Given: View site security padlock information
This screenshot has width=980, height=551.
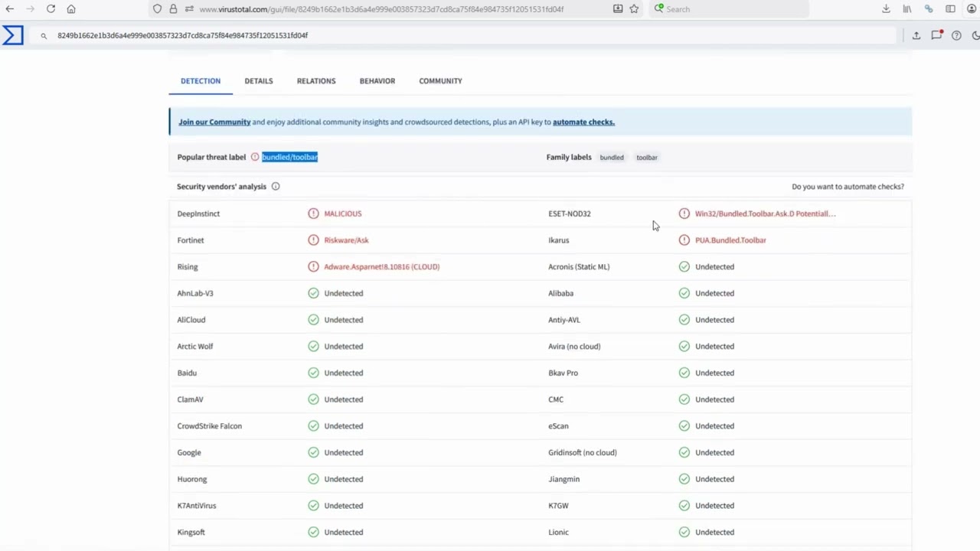Looking at the screenshot, I should 173,9.
